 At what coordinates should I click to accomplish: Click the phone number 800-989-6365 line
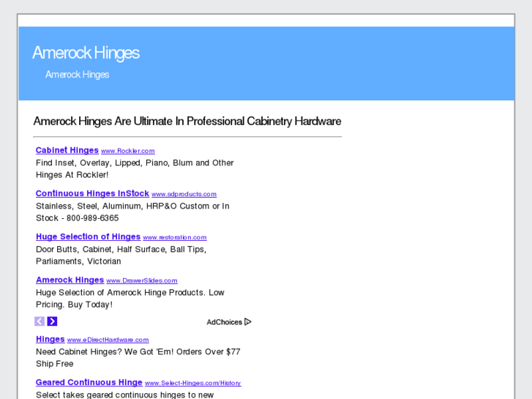pyautogui.click(x=78, y=218)
